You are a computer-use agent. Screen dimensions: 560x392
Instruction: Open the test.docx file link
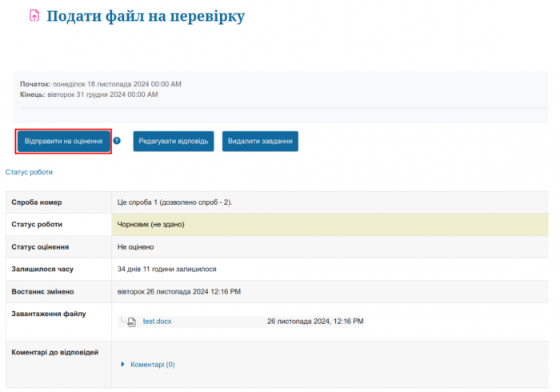pos(157,322)
